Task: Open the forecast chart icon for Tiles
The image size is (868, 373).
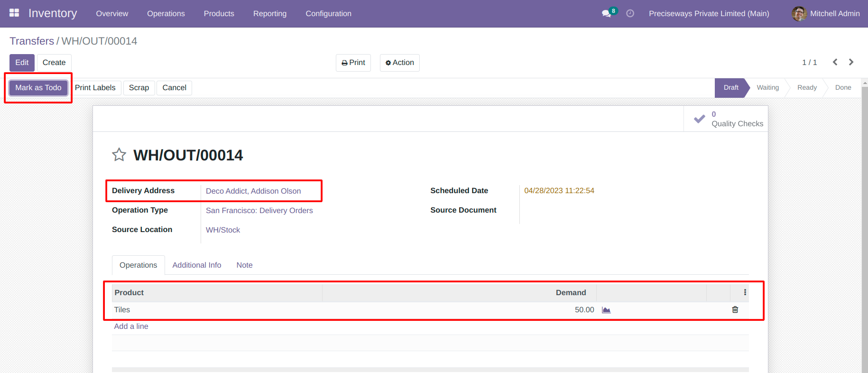Action: pyautogui.click(x=606, y=310)
